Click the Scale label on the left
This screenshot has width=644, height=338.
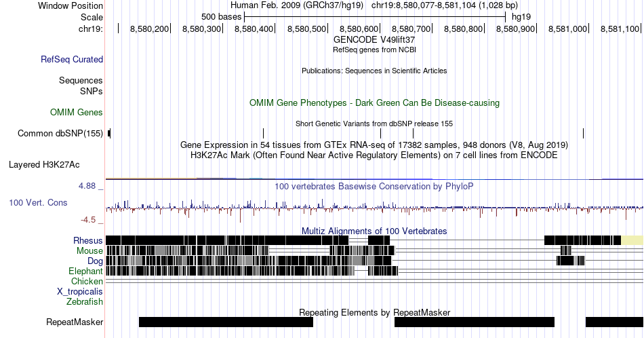[x=92, y=17]
